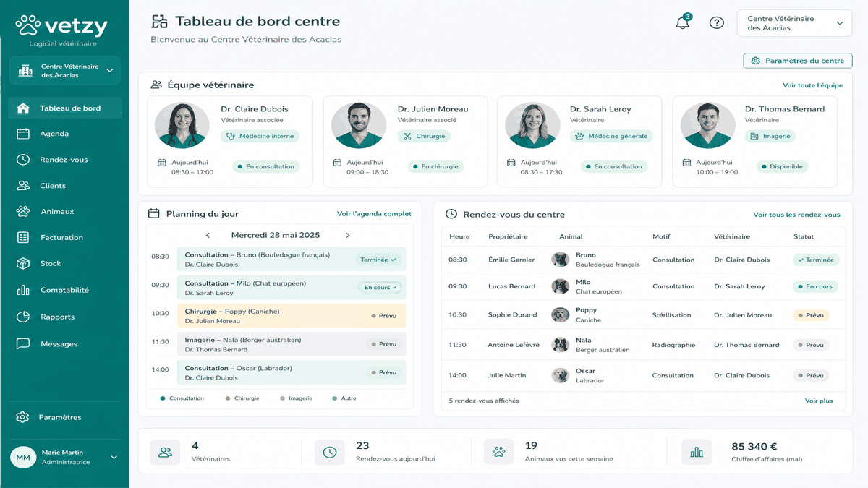Viewport: 868px width, 488px height.
Task: Open the En cours status dropdown for Milo
Action: [x=380, y=288]
